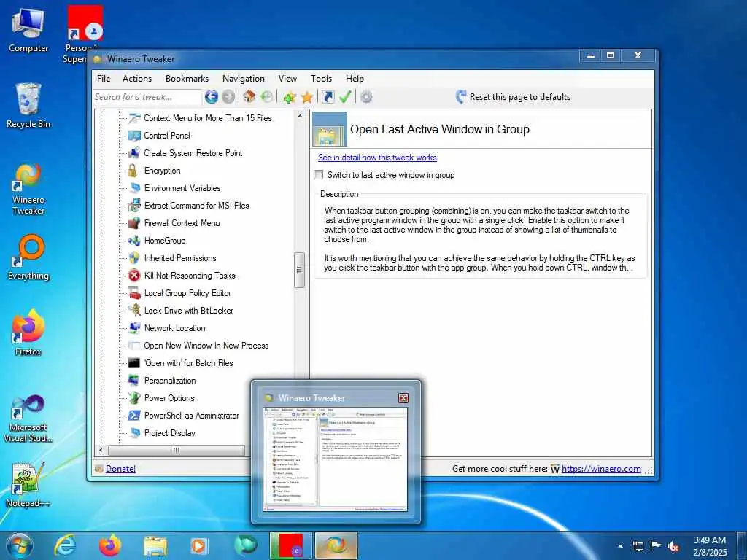Click the clock showing 3:49 AM
Screen dimensions: 747x560
(x=710, y=540)
